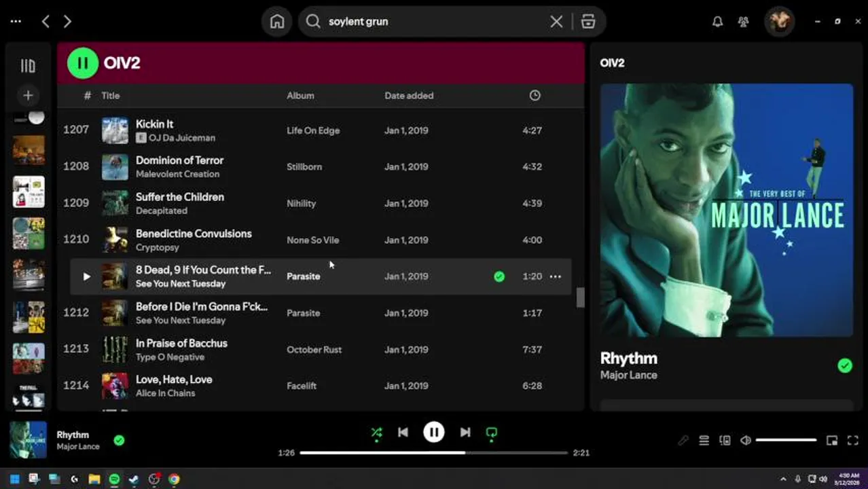Toggle saved checkmark on the 8 Dead row

pos(499,276)
